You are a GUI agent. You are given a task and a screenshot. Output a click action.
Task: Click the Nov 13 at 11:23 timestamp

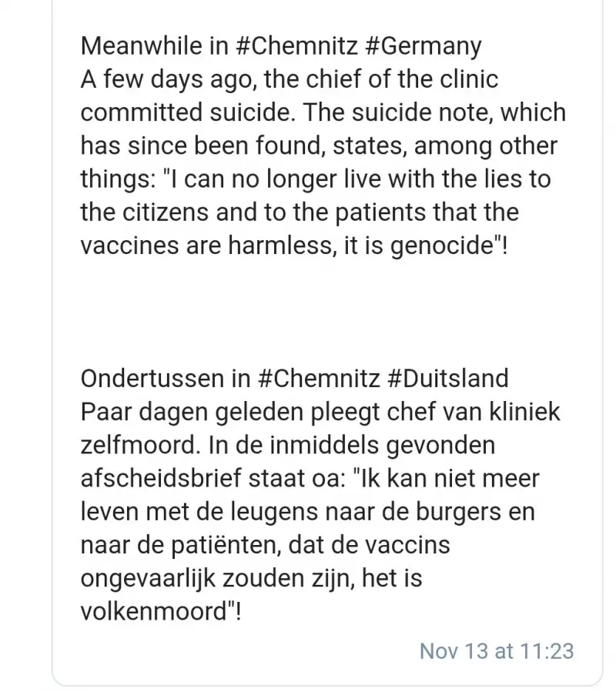pos(497,651)
